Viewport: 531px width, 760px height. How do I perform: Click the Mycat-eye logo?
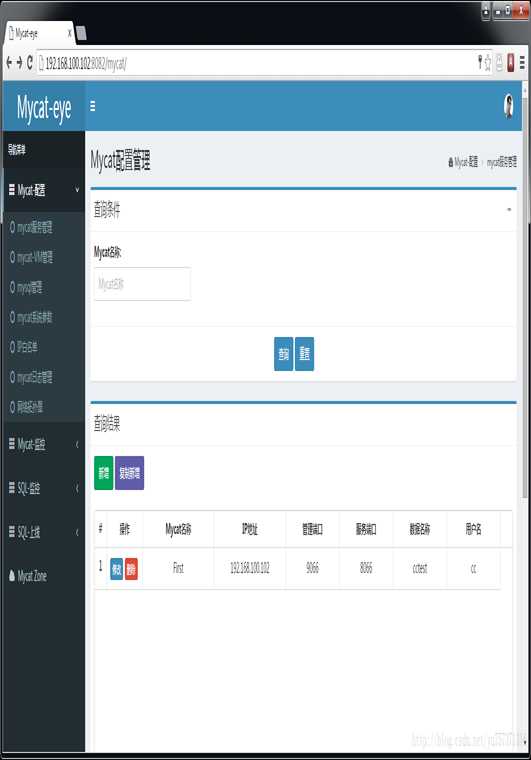click(x=44, y=108)
